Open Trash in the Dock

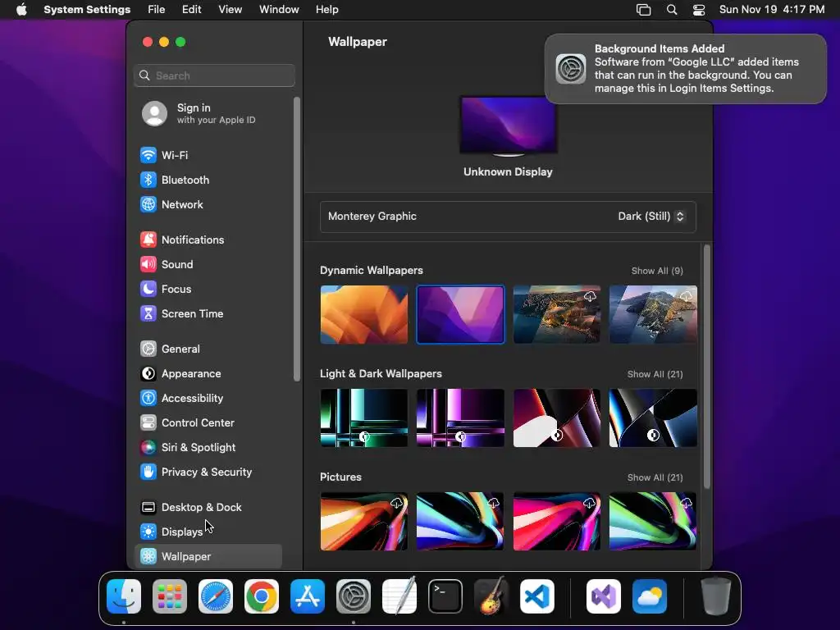[715, 596]
